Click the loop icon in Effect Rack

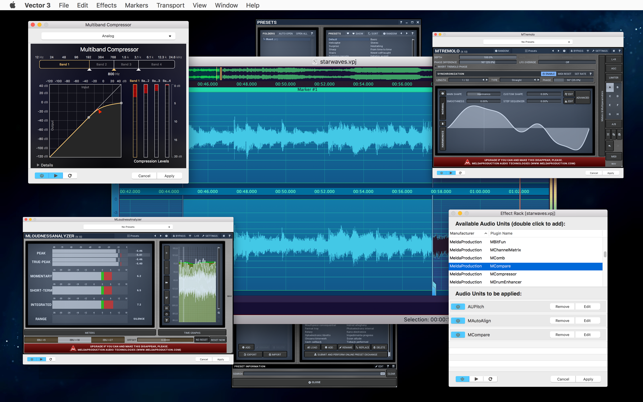pos(490,379)
